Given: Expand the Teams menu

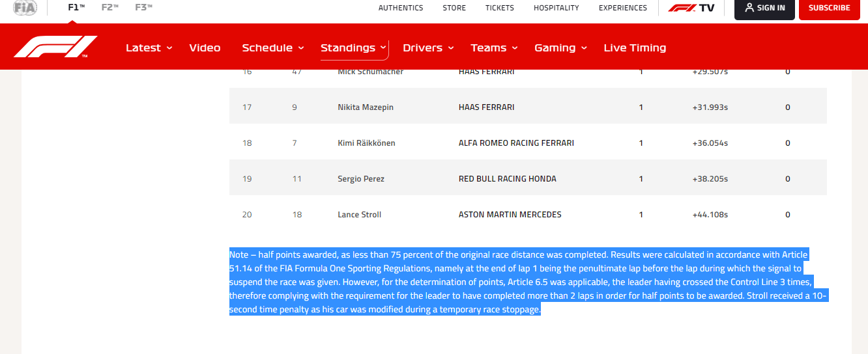Looking at the screenshot, I should click(x=494, y=48).
